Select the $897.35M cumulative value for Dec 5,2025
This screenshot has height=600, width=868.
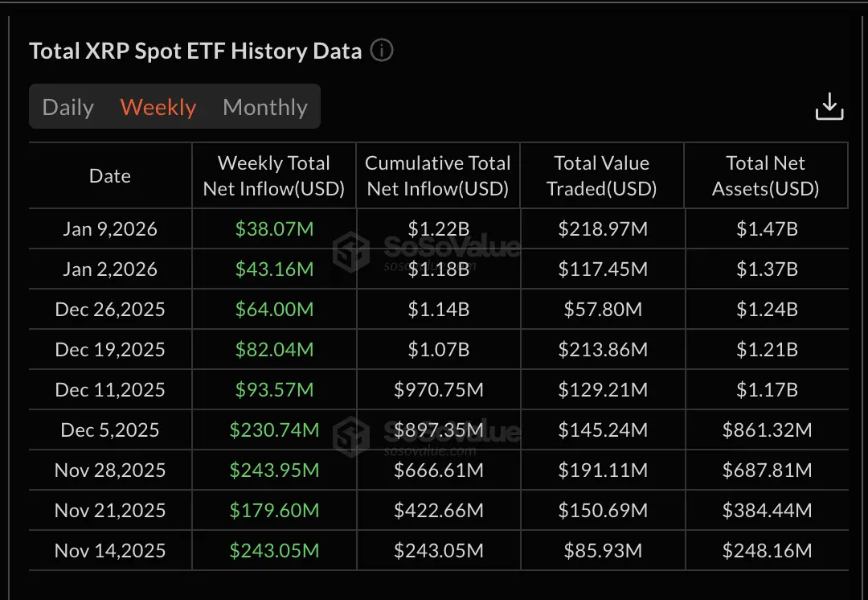pos(437,429)
